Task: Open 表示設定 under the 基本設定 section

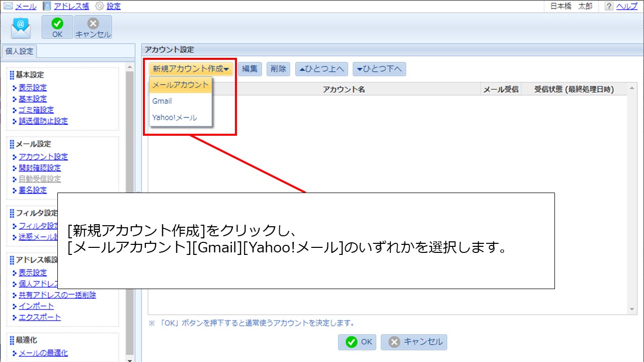Action: (33, 87)
